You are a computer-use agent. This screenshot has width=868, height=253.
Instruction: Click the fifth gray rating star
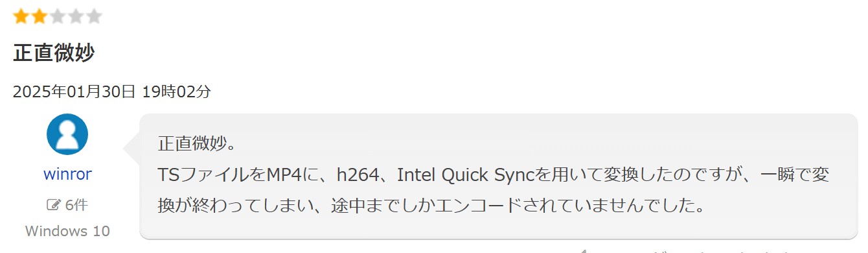click(95, 16)
